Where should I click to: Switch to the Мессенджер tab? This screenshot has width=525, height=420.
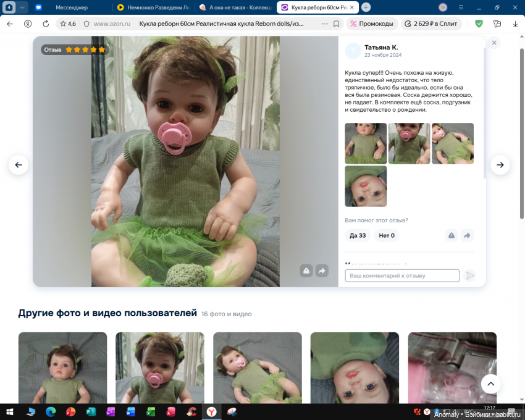point(71,7)
